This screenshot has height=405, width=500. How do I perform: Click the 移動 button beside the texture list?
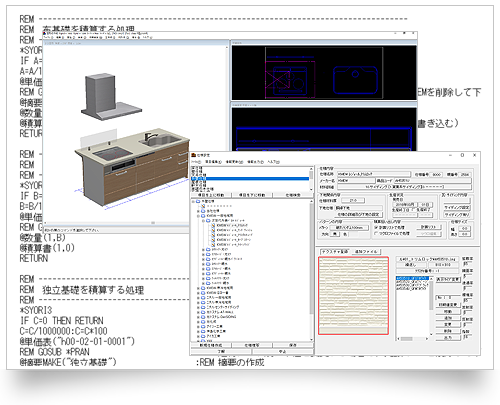(448, 312)
